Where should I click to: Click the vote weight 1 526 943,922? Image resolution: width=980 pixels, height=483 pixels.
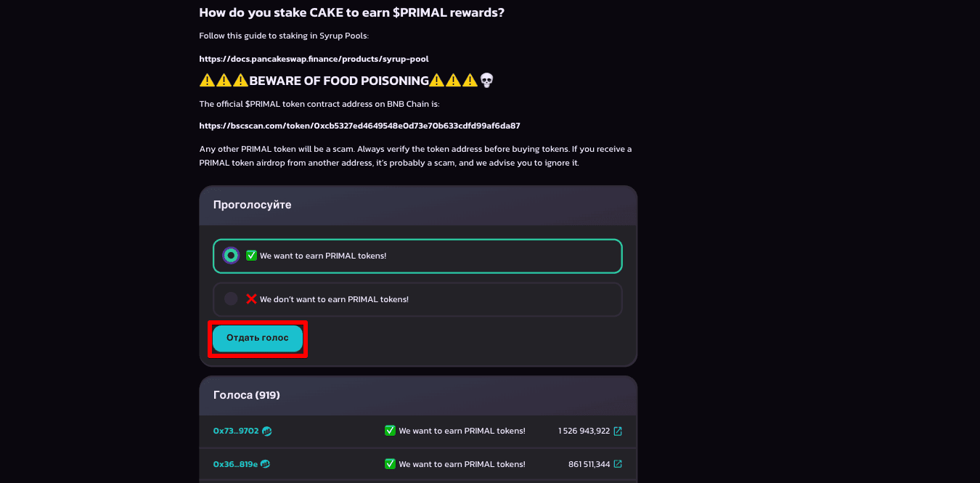[584, 431]
